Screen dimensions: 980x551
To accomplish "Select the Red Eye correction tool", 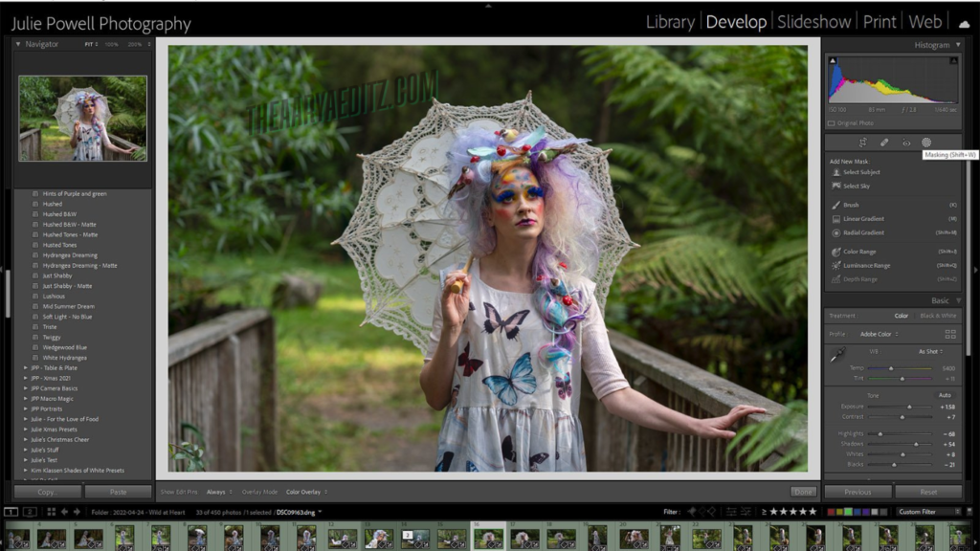I will (905, 142).
